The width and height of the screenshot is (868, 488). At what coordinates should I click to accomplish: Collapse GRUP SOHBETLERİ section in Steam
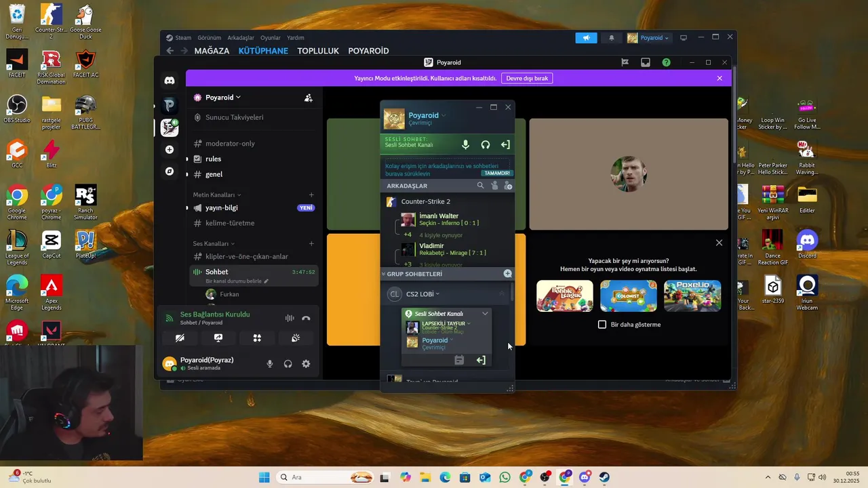[383, 274]
